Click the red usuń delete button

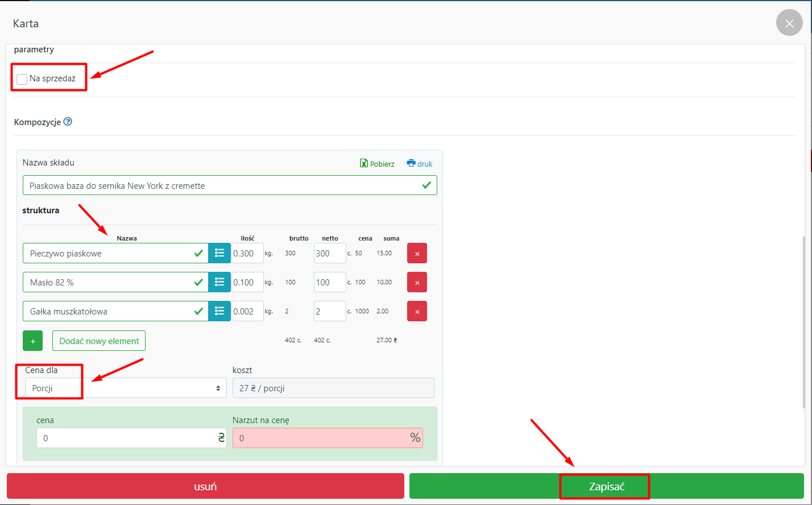[x=205, y=487]
